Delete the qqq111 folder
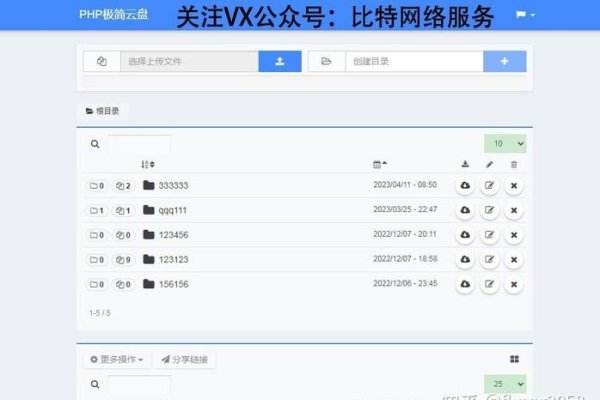Viewport: 600px width, 400px height. 514,210
